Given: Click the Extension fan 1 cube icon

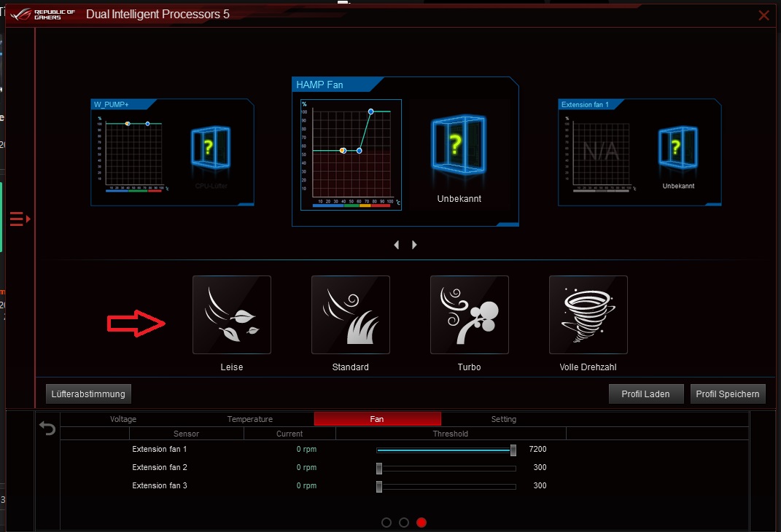Looking at the screenshot, I should pyautogui.click(x=678, y=147).
